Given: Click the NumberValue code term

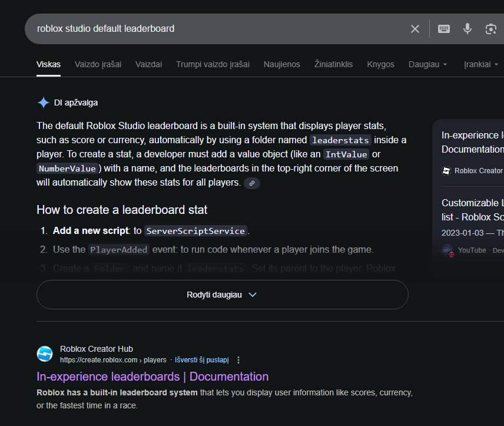Looking at the screenshot, I should (67, 169).
